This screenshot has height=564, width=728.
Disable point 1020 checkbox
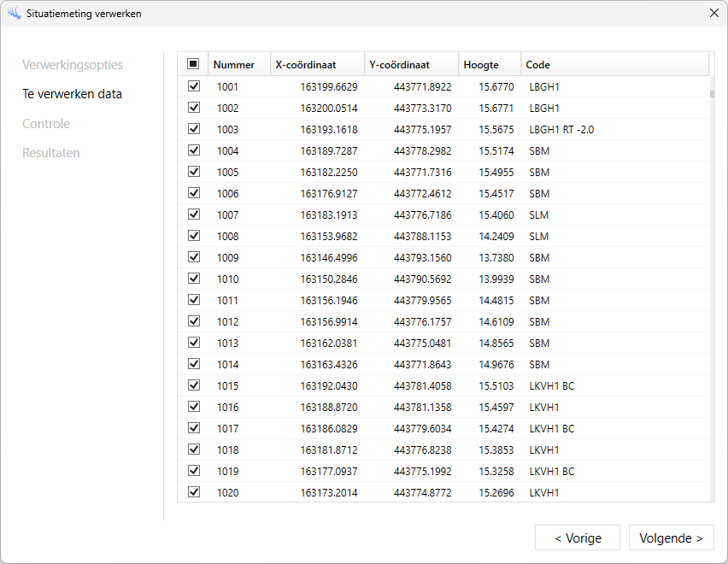click(193, 492)
